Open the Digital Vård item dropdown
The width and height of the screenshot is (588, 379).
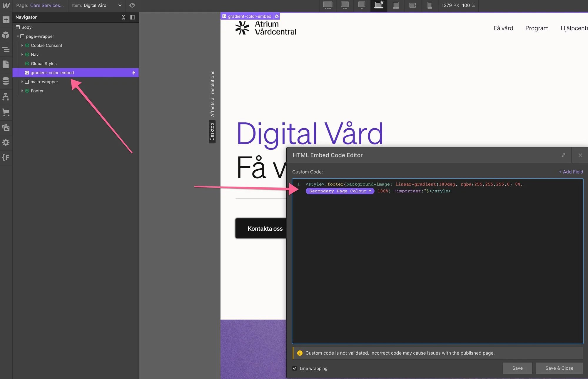pos(119,5)
